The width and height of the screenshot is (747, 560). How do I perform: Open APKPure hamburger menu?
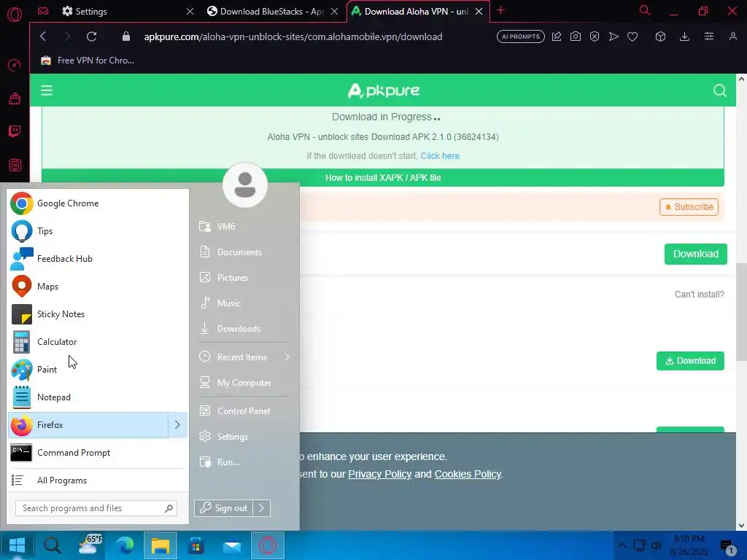[47, 90]
